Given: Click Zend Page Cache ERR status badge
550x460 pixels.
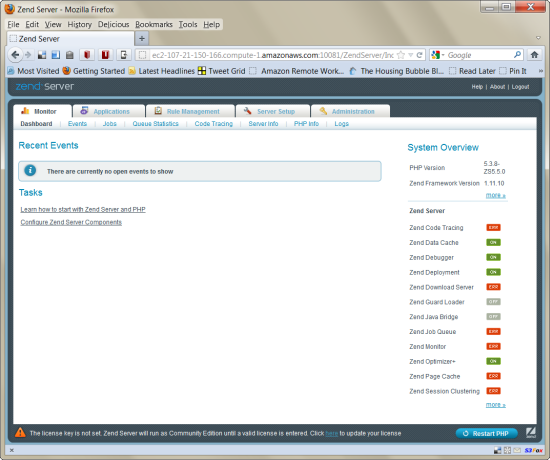Looking at the screenshot, I should click(493, 376).
